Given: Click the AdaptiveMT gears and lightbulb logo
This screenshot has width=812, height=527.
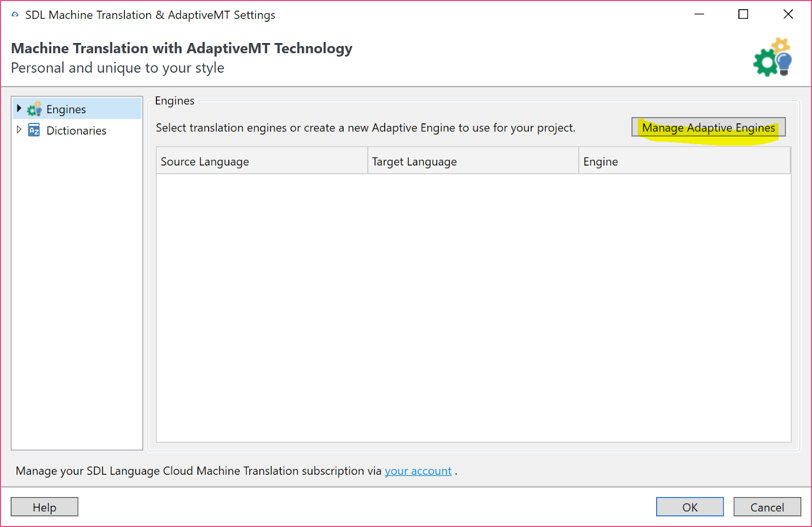Looking at the screenshot, I should pyautogui.click(x=772, y=57).
